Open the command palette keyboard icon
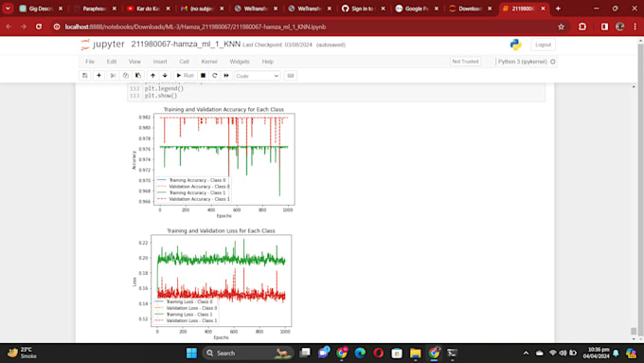This screenshot has width=644, height=363. [x=291, y=76]
